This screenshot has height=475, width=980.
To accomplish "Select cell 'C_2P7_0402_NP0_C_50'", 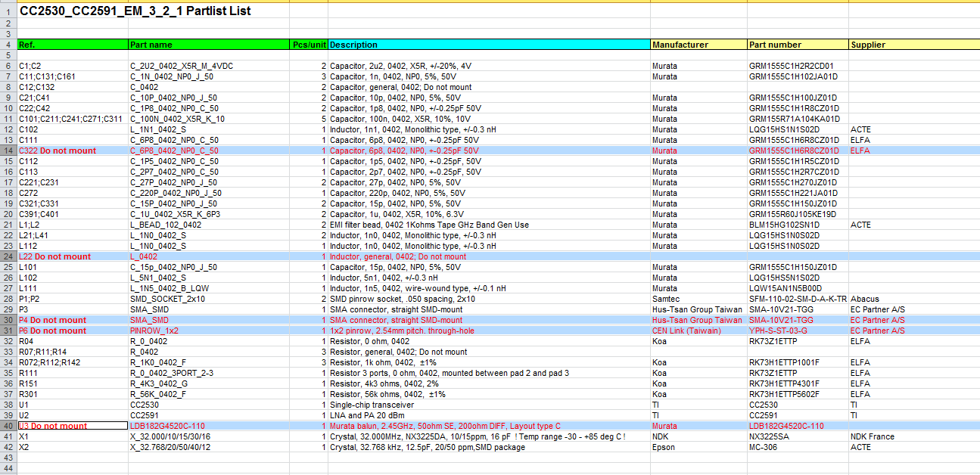I will coord(209,172).
